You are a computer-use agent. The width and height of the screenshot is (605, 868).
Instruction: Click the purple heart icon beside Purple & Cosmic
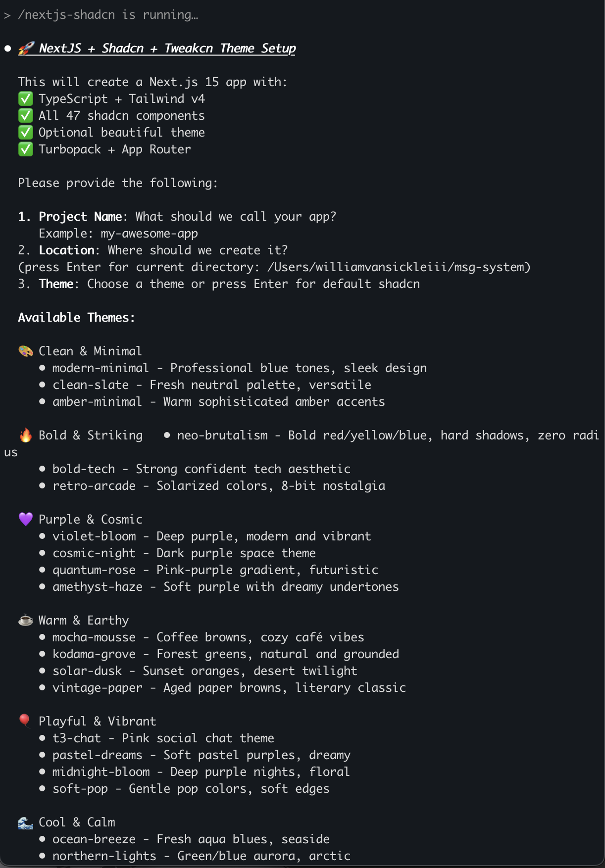click(x=25, y=520)
